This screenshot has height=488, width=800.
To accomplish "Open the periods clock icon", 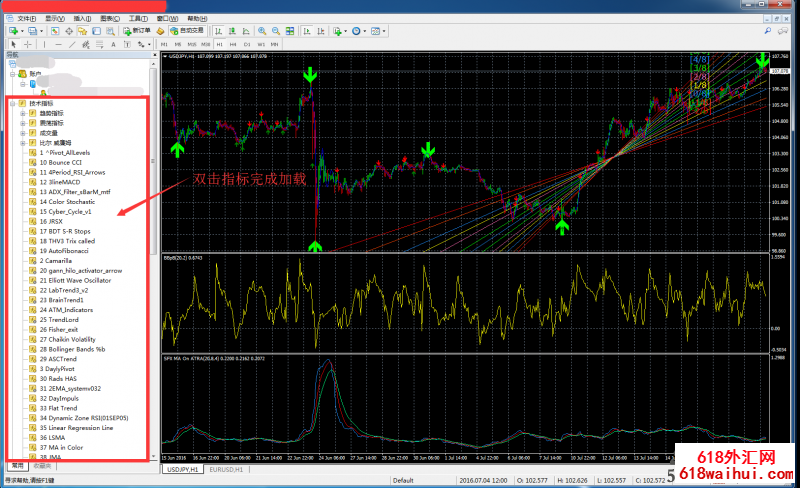I will click(356, 31).
